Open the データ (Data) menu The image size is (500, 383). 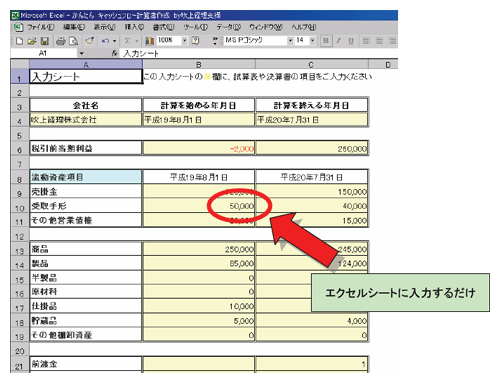point(229,27)
